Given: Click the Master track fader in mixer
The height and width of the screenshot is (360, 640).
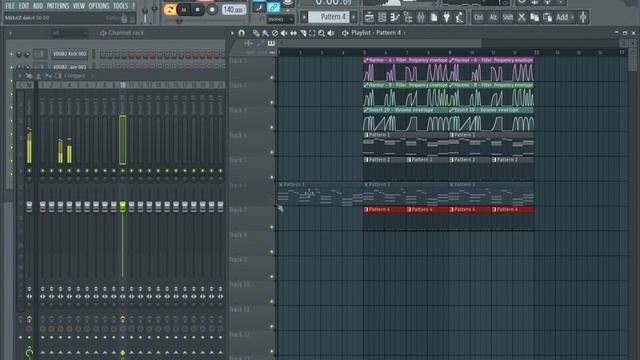Looking at the screenshot, I should 29,206.
